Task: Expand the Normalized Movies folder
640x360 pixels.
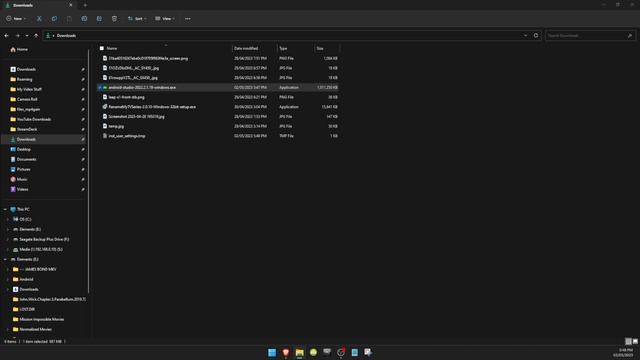Action: 8,329
